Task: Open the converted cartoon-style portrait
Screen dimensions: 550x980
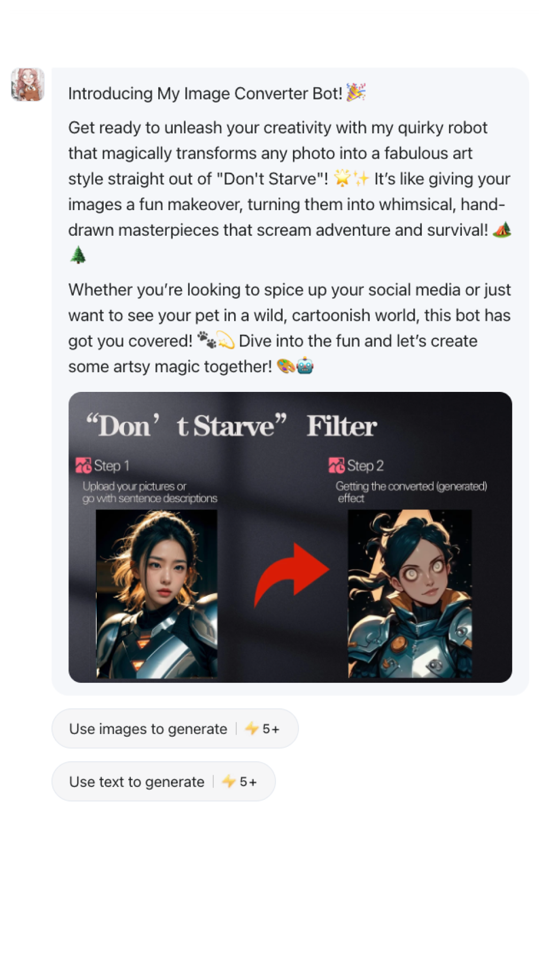Action: pyautogui.click(x=410, y=594)
